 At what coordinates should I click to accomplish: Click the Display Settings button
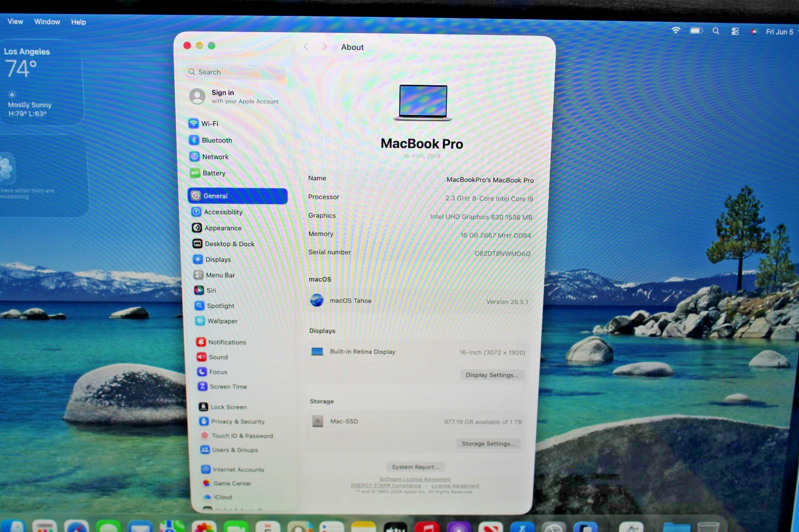pyautogui.click(x=492, y=375)
